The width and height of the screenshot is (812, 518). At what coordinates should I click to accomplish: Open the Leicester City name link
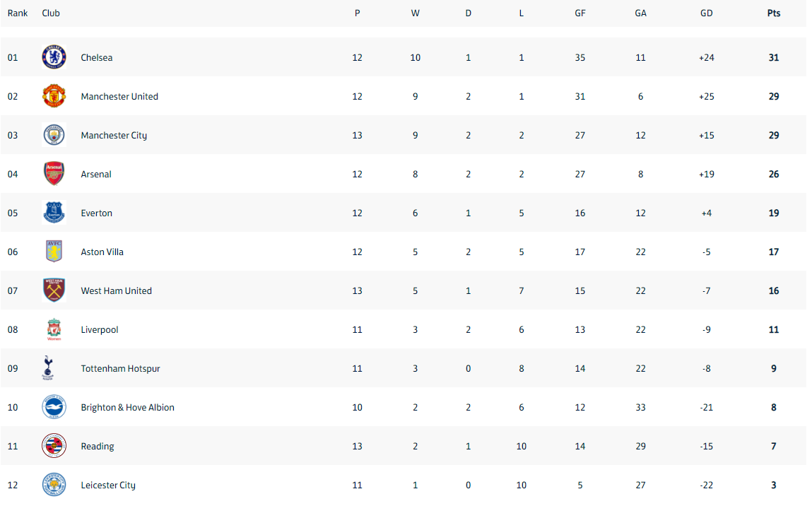click(107, 485)
